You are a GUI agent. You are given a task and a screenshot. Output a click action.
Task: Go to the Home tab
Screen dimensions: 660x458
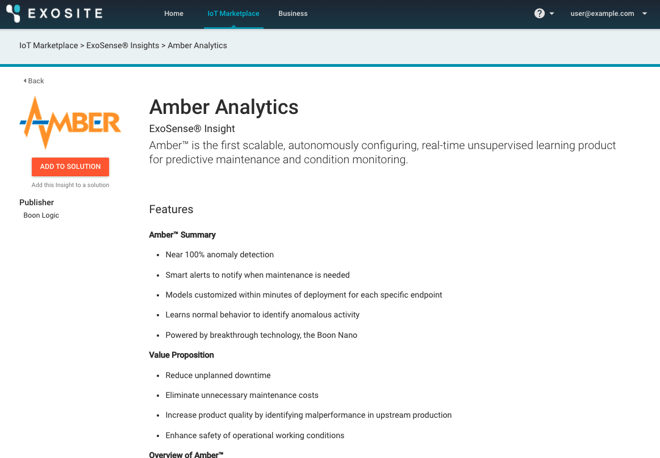coord(173,13)
